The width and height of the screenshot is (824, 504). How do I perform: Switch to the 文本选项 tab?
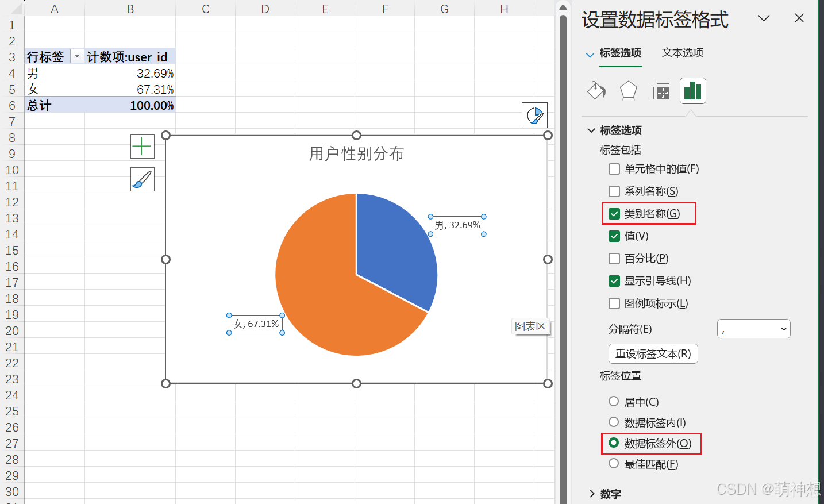tap(683, 52)
